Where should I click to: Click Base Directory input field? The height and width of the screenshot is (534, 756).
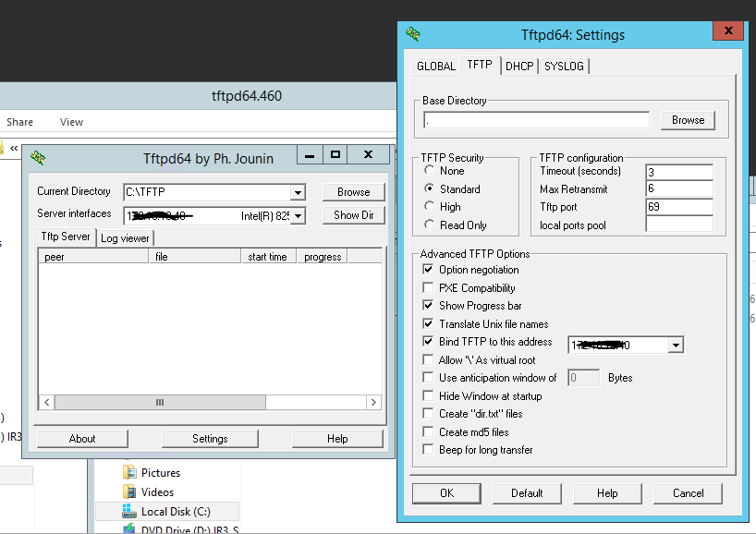(536, 120)
